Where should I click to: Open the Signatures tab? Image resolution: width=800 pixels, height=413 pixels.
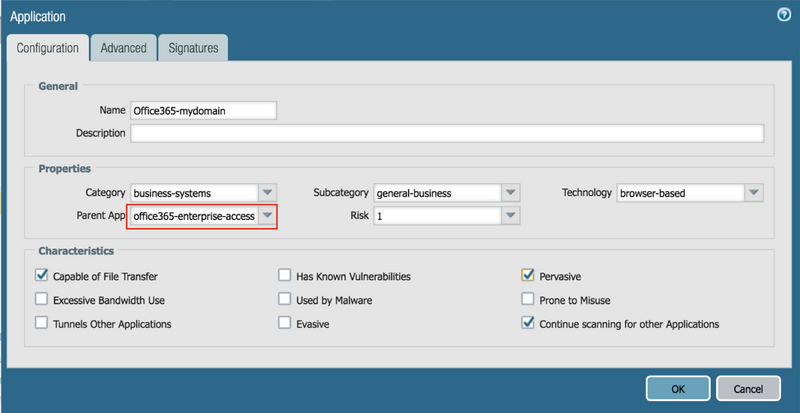click(194, 47)
